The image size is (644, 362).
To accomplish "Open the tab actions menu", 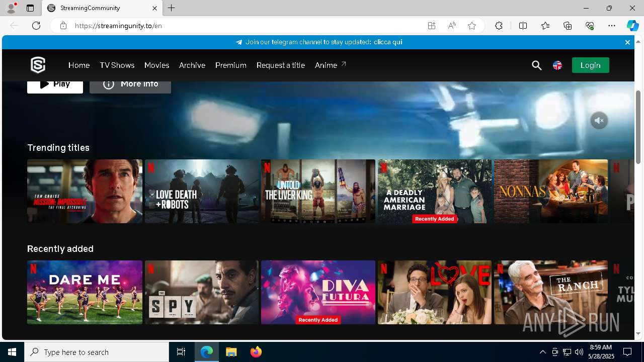I will coord(30,8).
